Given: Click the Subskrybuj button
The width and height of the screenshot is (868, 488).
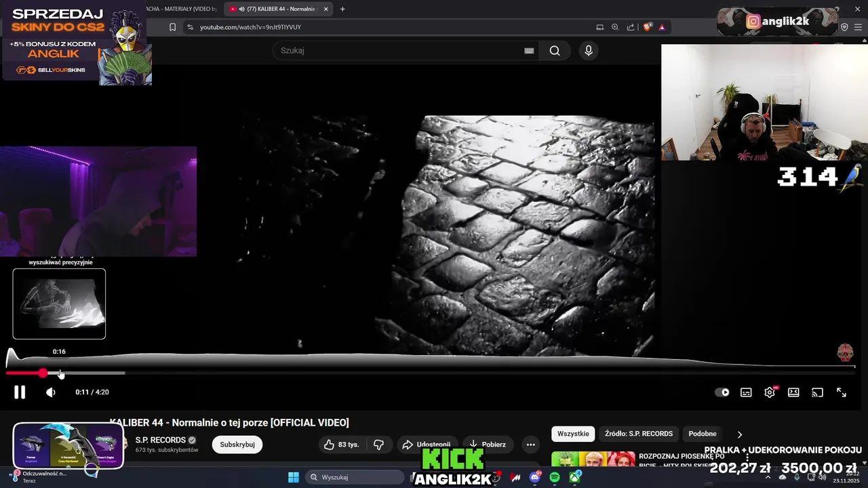Looking at the screenshot, I should coord(237,445).
